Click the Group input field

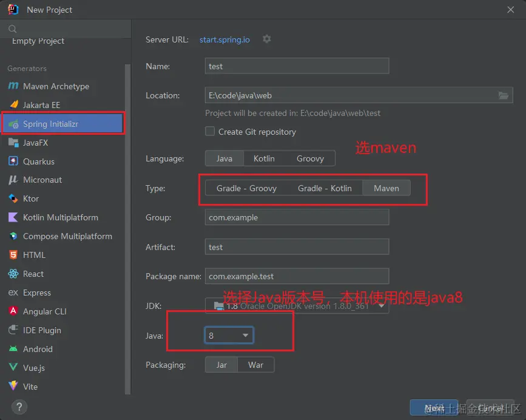pyautogui.click(x=297, y=217)
